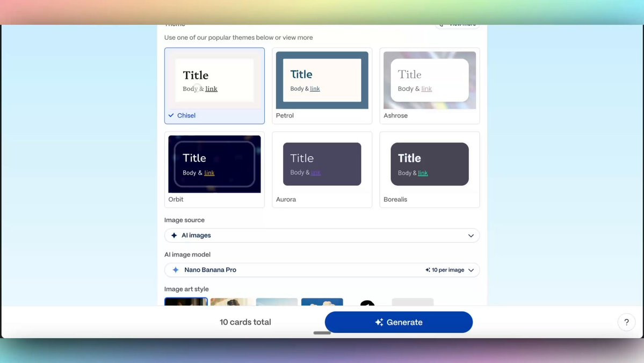Click the sparkle icon on Generate
Screen dimensions: 644x363
[x=379, y=322]
